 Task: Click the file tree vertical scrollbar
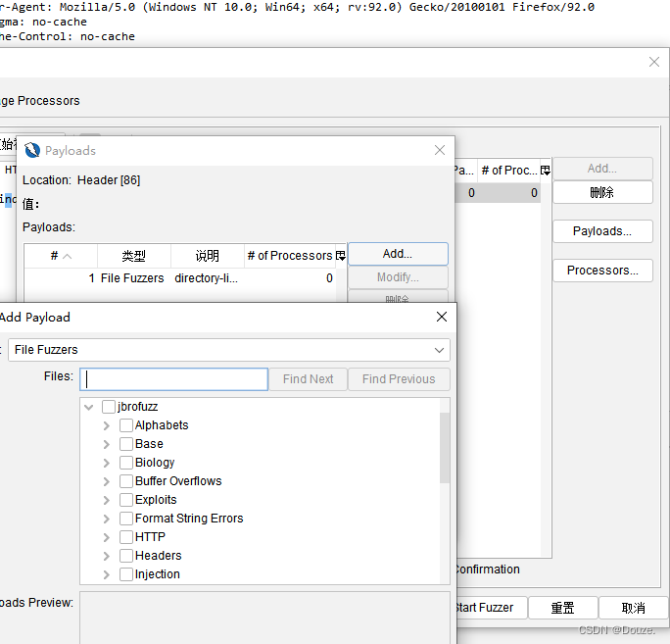click(x=445, y=447)
